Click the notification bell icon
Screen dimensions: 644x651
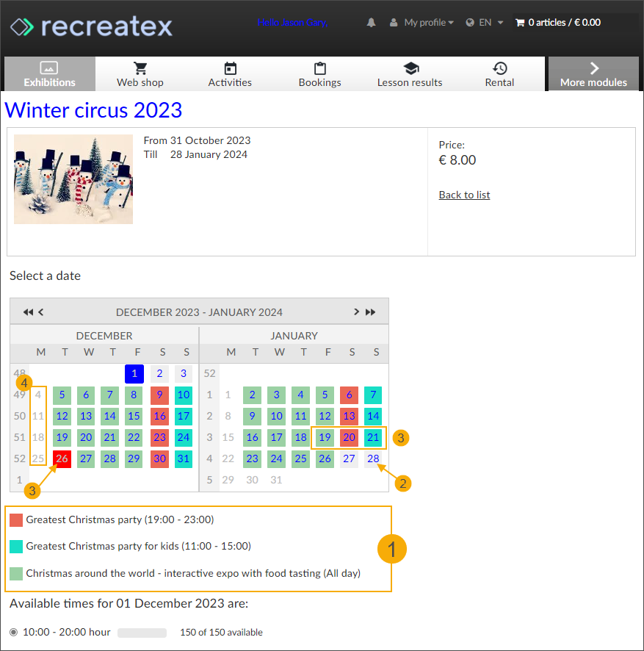(371, 23)
